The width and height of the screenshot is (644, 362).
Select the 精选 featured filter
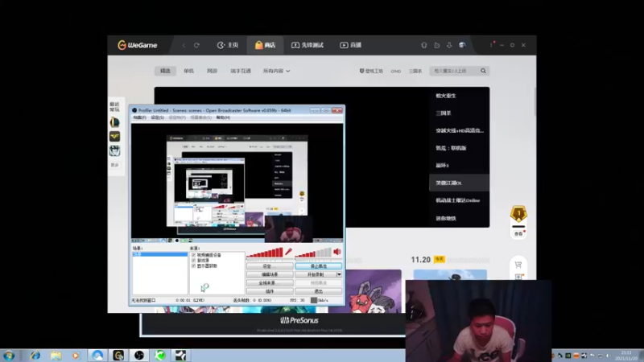coord(165,71)
